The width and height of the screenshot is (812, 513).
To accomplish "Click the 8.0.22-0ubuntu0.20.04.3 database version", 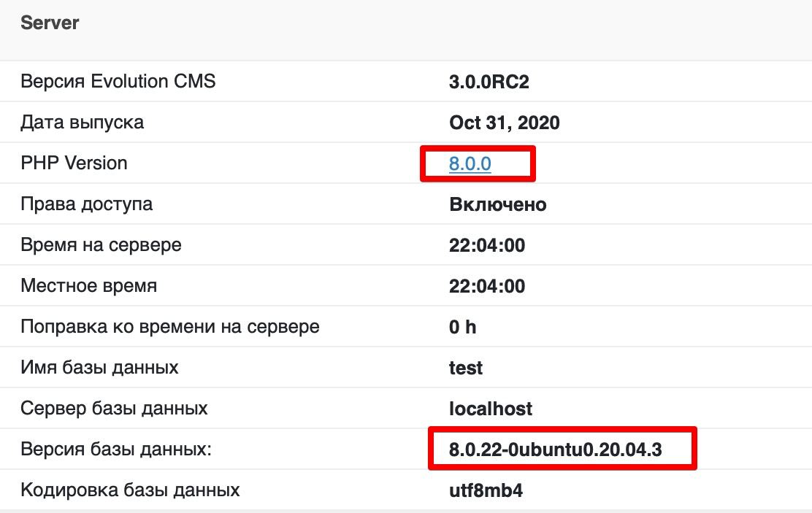I will 555,450.
